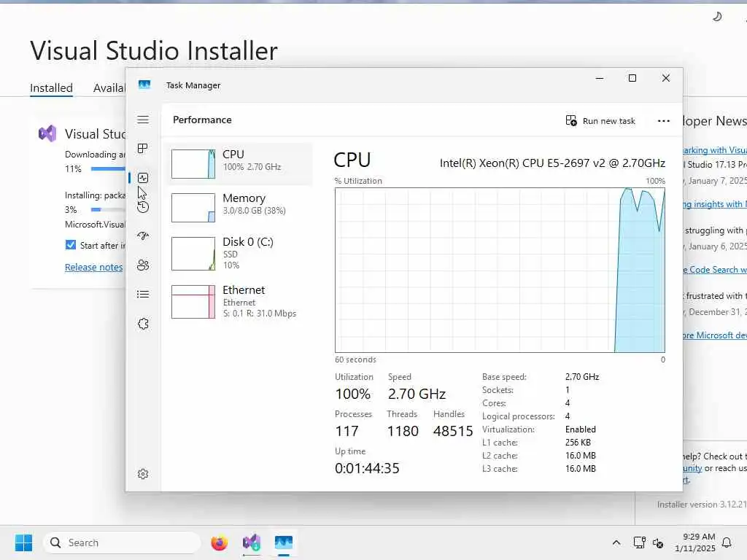Click the Virtualization Enabled value

(580, 429)
